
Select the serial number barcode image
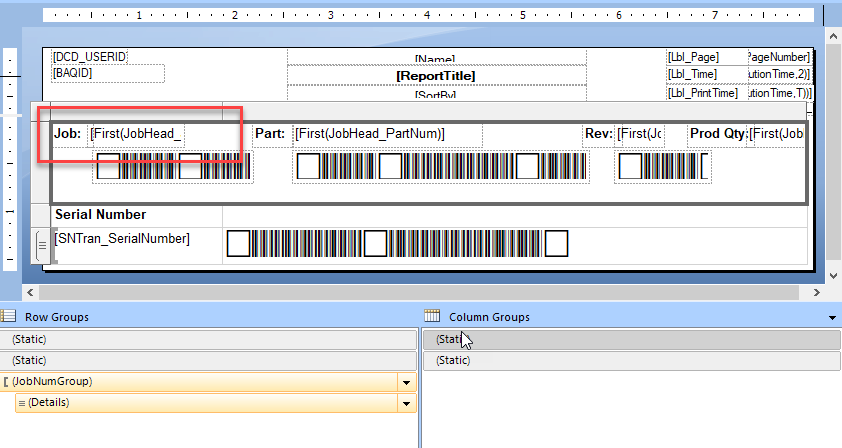click(397, 244)
